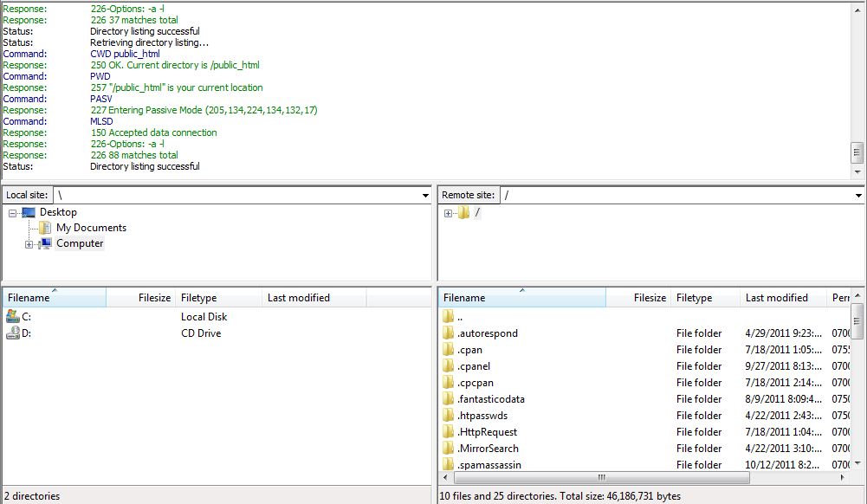Select the .fantasticodata folder icon
The image size is (867, 504).
tap(449, 399)
